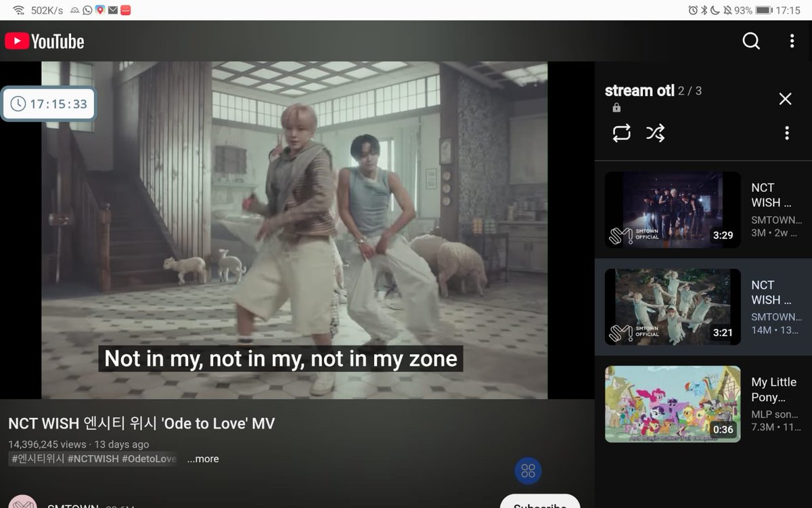Tap the alarm status bar icon
Screen dimensions: 812x508
click(x=693, y=10)
